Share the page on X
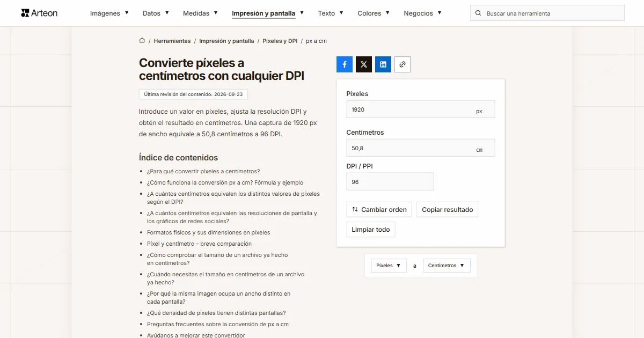644x338 pixels. coord(364,64)
